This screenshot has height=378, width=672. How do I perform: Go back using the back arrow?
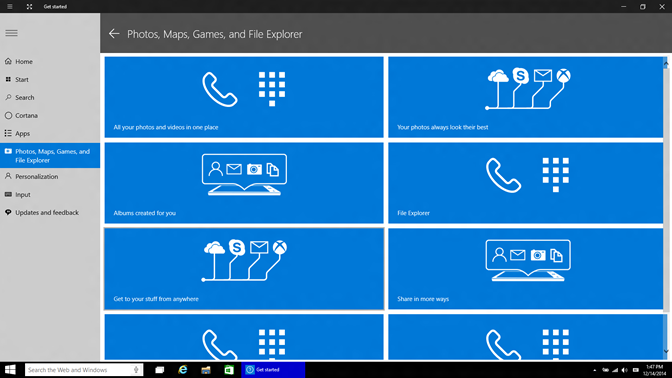point(114,34)
